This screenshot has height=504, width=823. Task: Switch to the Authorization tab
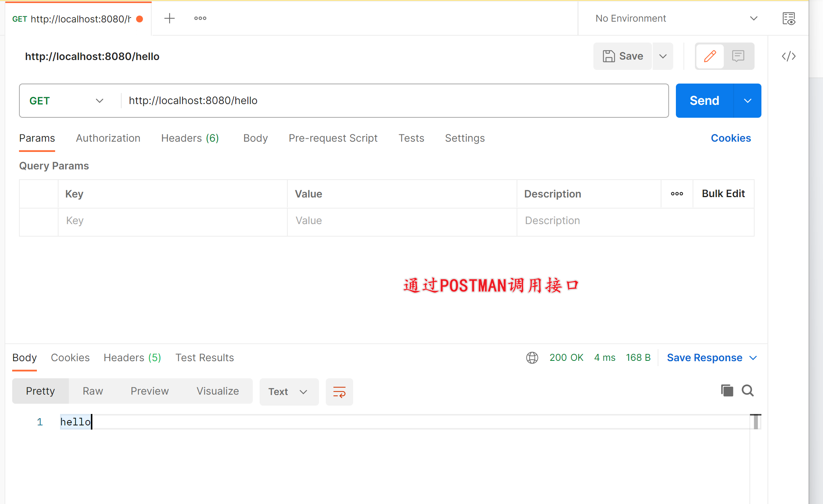[108, 138]
